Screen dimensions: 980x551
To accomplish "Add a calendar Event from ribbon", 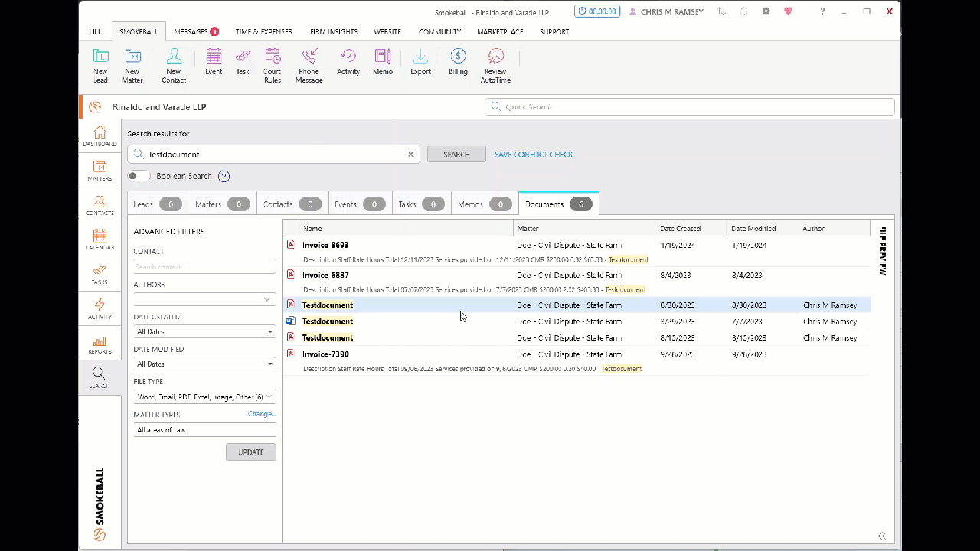I will [214, 62].
